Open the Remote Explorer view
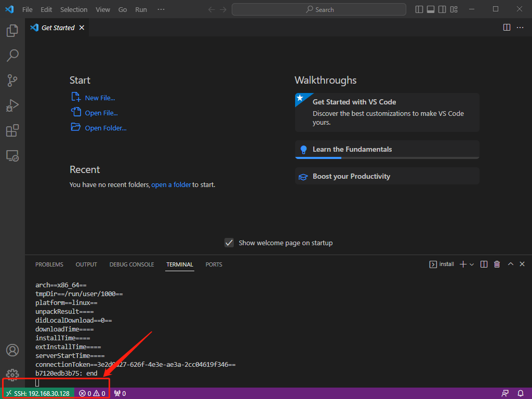This screenshot has width=532, height=399. 12,155
